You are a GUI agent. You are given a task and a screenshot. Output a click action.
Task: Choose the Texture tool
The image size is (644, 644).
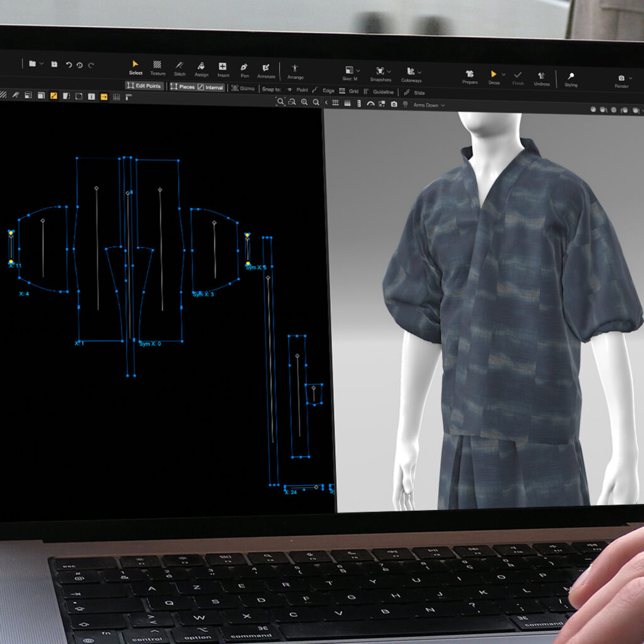(x=157, y=68)
